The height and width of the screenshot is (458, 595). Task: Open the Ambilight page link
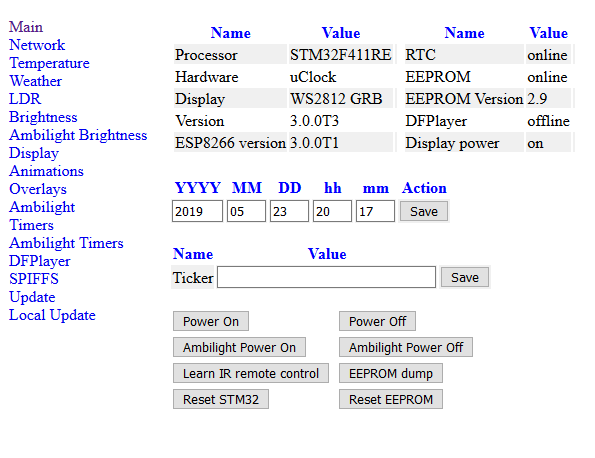(42, 207)
